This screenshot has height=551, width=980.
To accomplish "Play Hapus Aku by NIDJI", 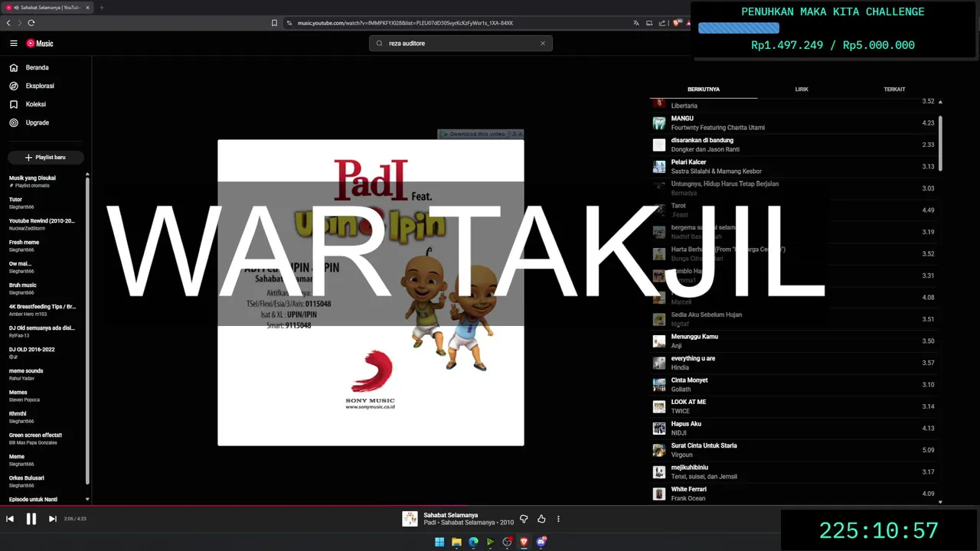I will [793, 429].
